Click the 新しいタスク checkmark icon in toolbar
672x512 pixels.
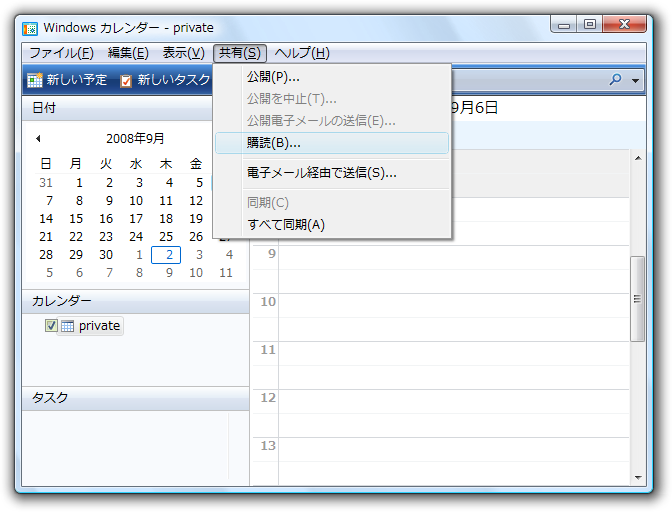point(126,80)
